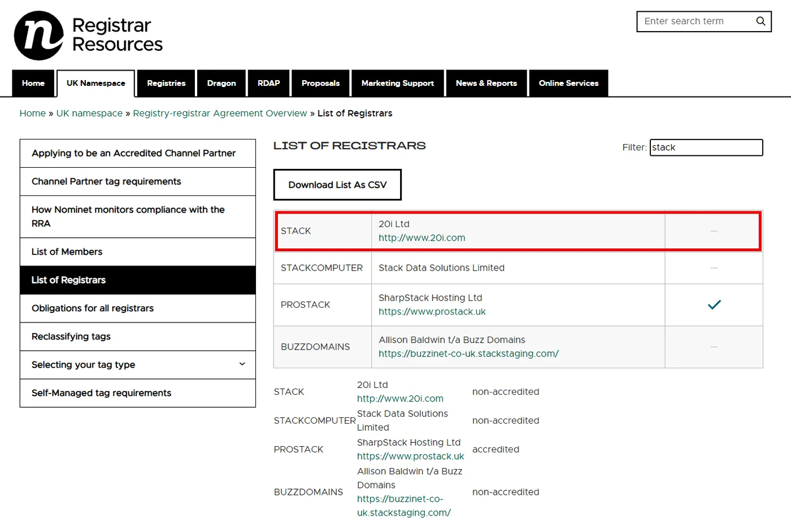Screen dimensions: 791x532
Task: Click the PROSTACK accredited checkmark icon
Action: [x=714, y=305]
